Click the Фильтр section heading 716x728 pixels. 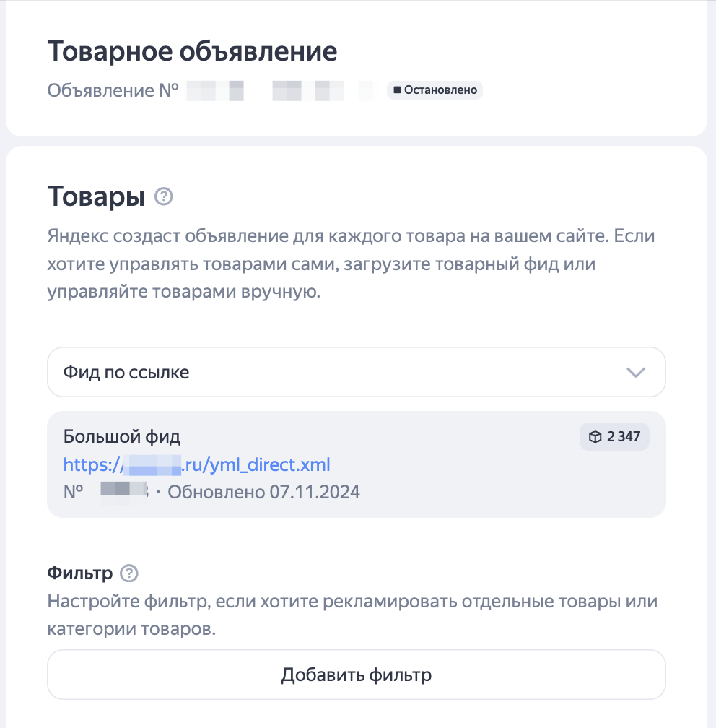80,573
